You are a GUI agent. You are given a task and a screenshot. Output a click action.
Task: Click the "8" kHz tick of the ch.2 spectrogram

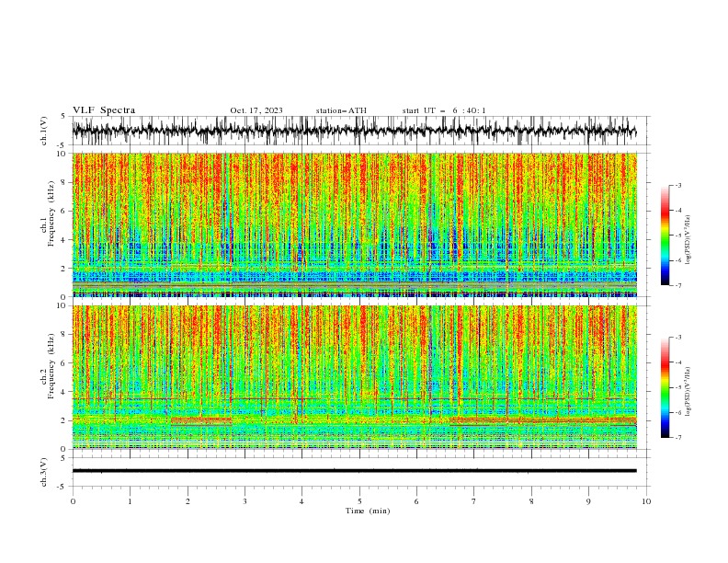[64, 335]
